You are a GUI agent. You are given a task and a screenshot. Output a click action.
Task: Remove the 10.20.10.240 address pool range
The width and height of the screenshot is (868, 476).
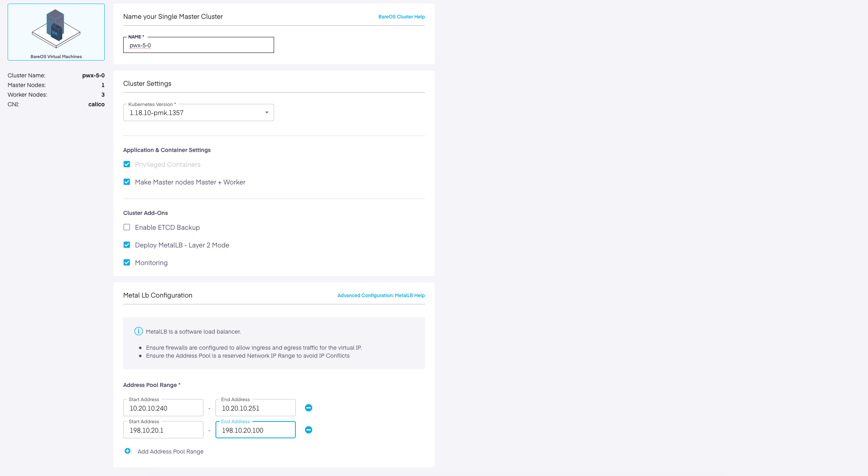(308, 408)
